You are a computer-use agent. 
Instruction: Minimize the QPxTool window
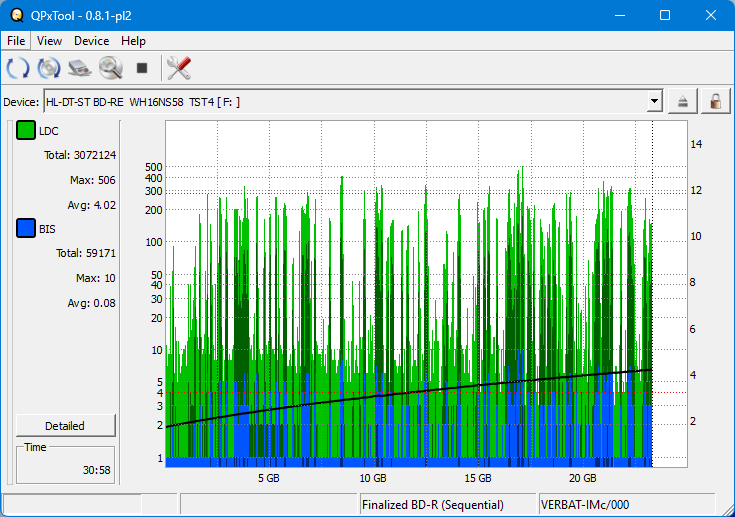620,15
